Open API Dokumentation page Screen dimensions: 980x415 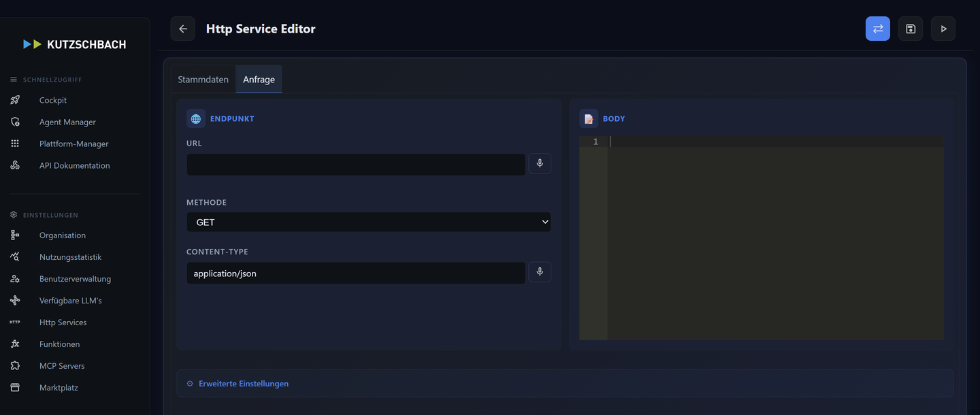pyautogui.click(x=74, y=165)
